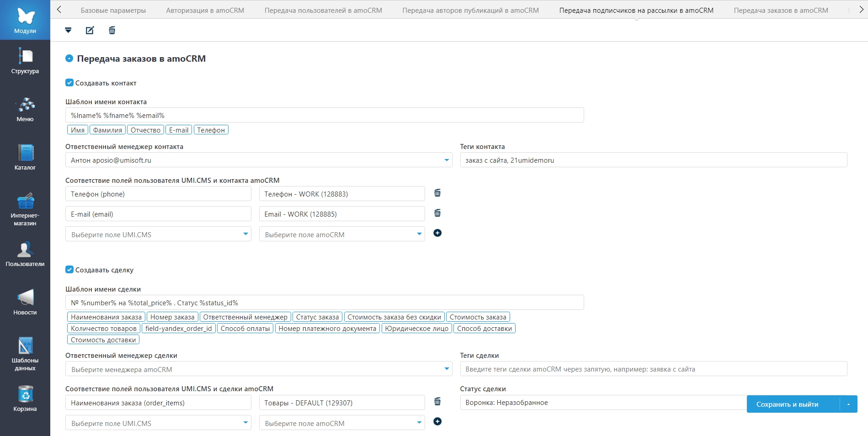Insert the Фамилия placeholder tag
The height and width of the screenshot is (436, 868).
[108, 130]
